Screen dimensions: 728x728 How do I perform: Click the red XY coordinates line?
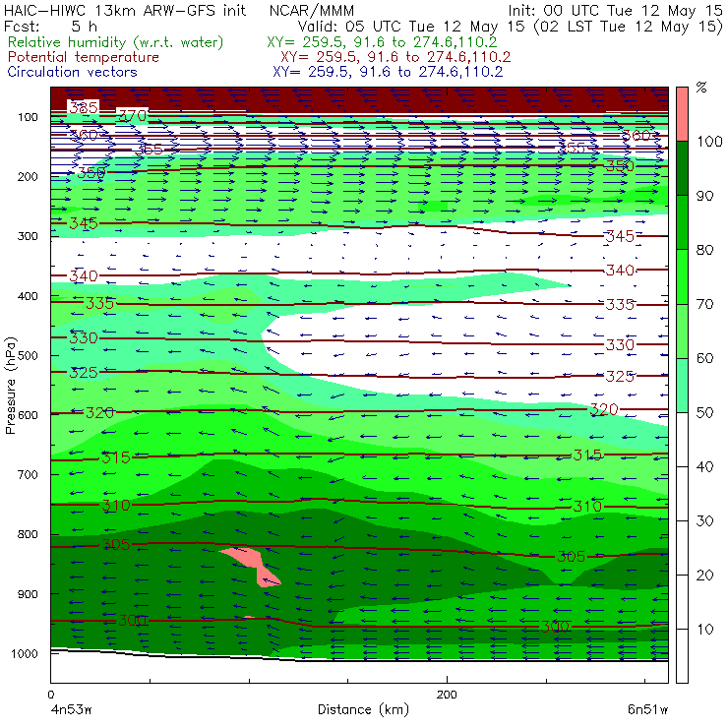click(395, 57)
